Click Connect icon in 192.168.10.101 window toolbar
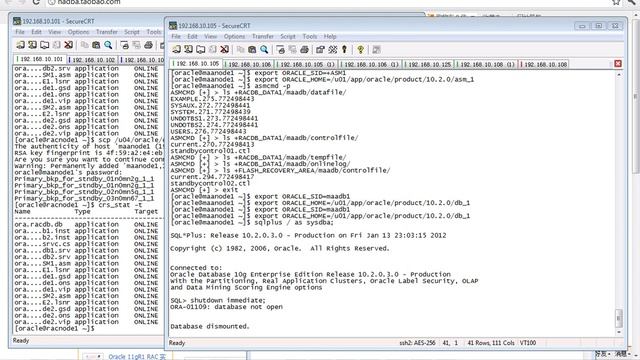The image size is (640, 360). click(20, 45)
